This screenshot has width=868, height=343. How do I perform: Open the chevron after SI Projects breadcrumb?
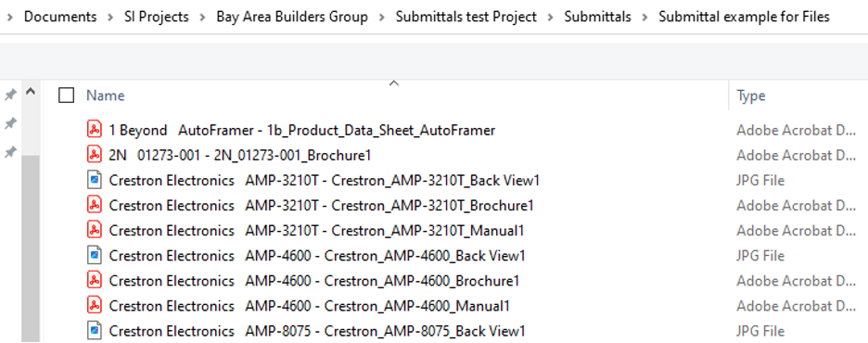pos(202,17)
